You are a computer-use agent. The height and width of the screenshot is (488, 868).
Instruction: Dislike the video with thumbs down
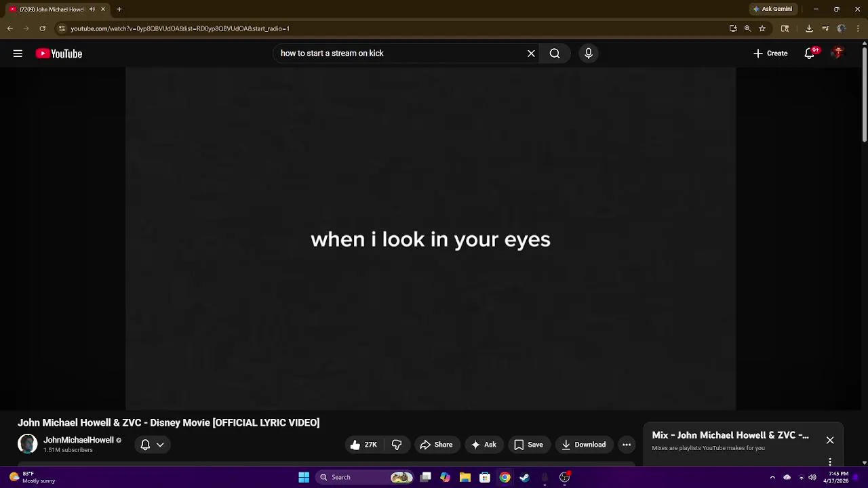(397, 445)
